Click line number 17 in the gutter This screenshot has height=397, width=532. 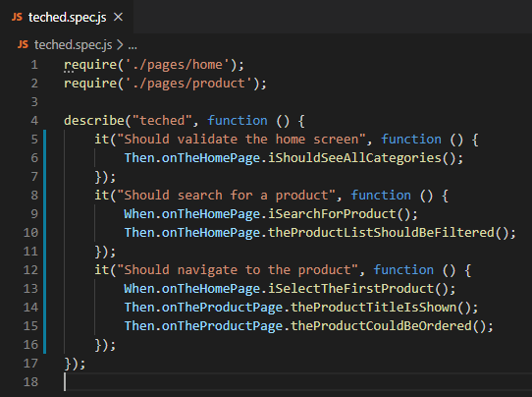[30, 364]
